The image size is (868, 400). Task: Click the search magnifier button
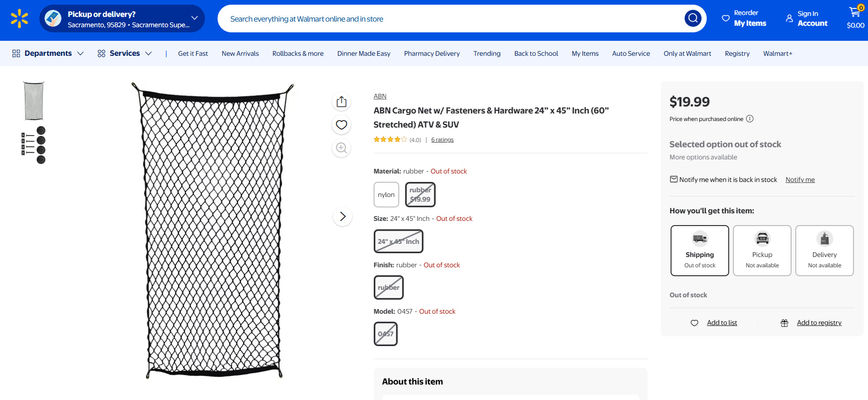(x=693, y=19)
